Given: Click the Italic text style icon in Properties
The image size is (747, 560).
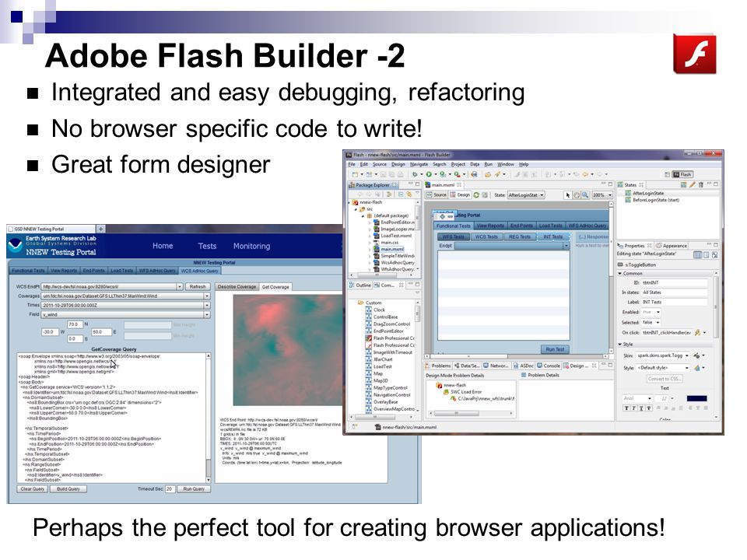Looking at the screenshot, I should pyautogui.click(x=633, y=408).
